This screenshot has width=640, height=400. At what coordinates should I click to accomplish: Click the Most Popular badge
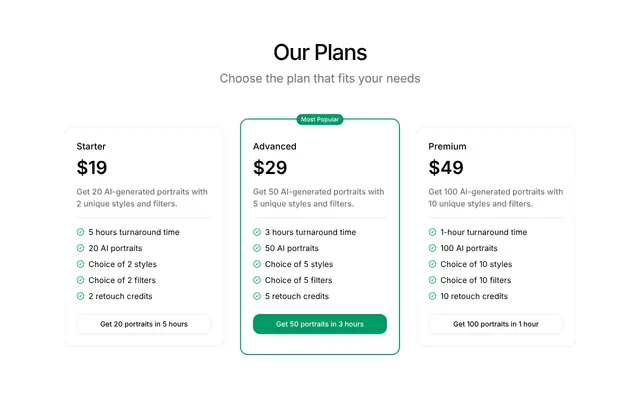(320, 120)
